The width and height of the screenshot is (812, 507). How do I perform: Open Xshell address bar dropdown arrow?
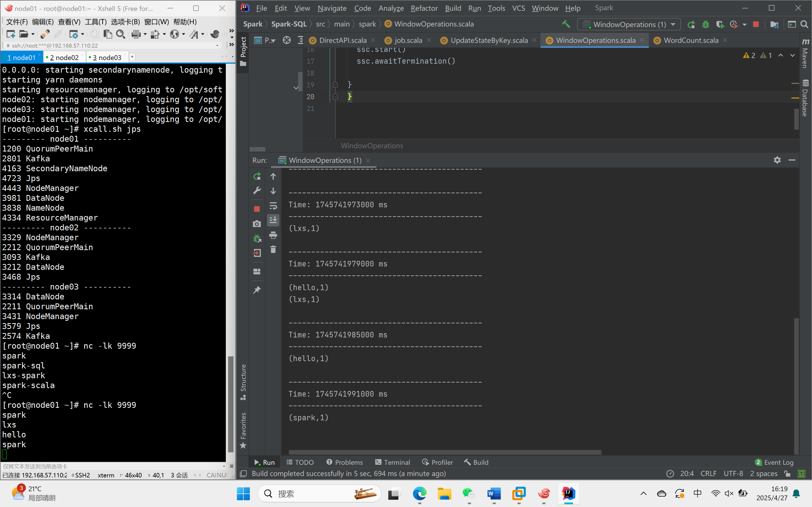coord(217,45)
